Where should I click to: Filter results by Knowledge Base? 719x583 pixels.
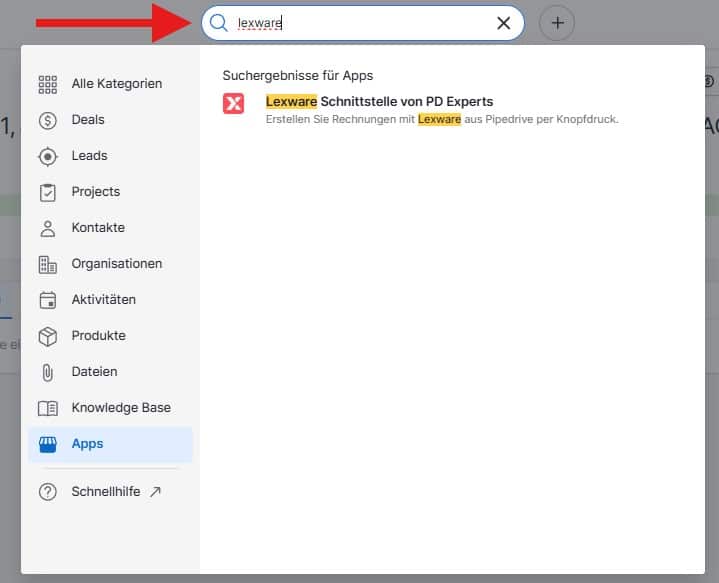pyautogui.click(x=110, y=407)
